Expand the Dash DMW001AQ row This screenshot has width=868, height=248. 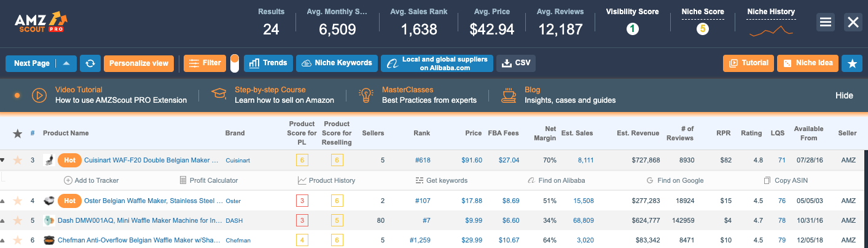click(x=2, y=220)
